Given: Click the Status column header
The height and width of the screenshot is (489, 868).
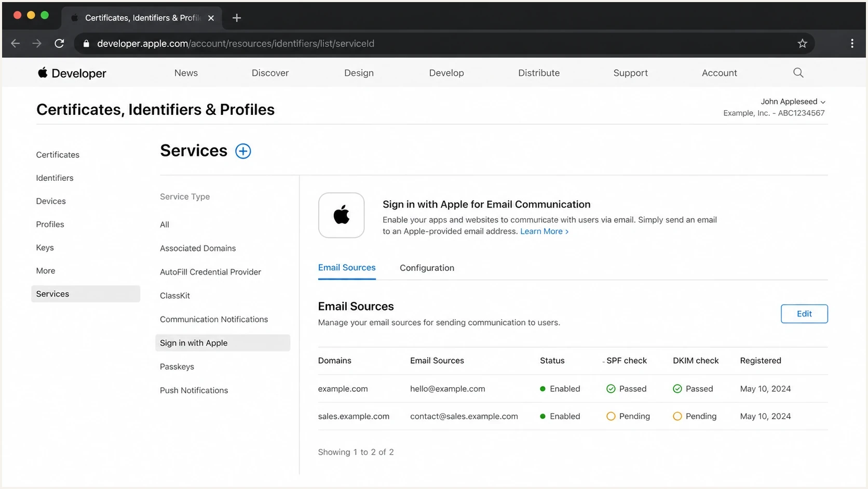Looking at the screenshot, I should 552,361.
